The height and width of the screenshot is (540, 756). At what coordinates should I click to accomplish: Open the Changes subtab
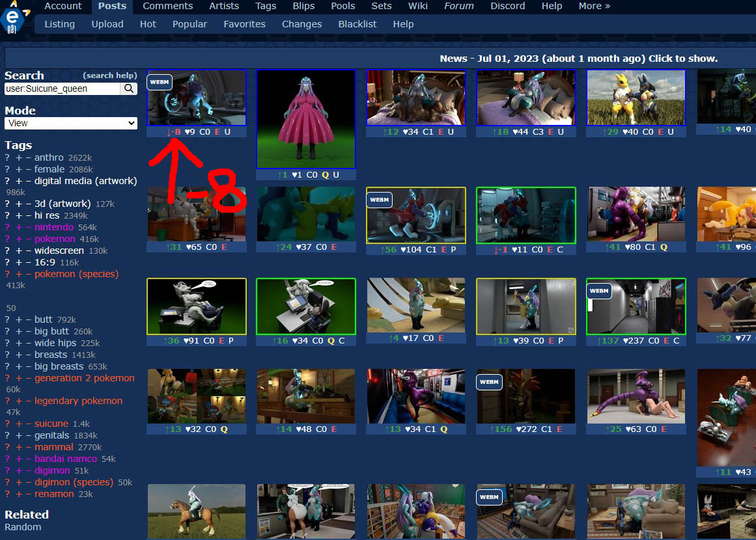pos(302,24)
